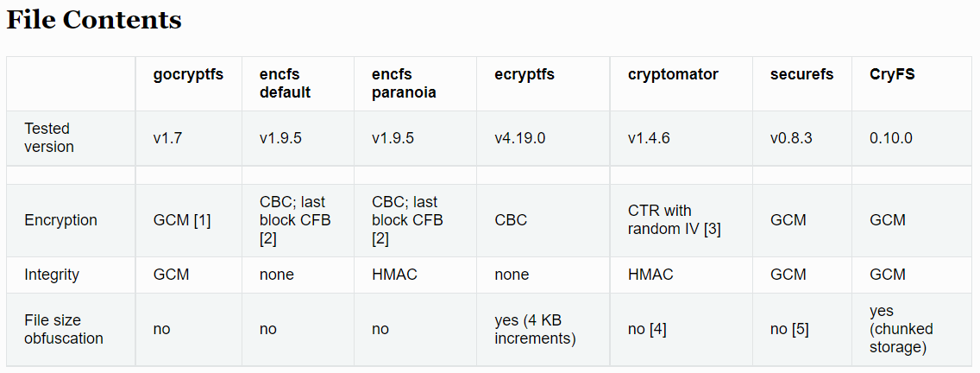The width and height of the screenshot is (980, 373).
Task: Click the "Integrity" row label
Action: (x=52, y=275)
